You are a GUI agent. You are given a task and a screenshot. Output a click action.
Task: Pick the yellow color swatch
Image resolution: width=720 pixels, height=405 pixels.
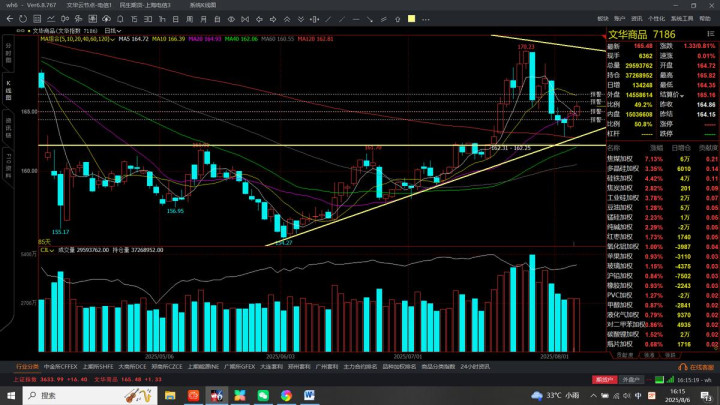[x=411, y=19]
